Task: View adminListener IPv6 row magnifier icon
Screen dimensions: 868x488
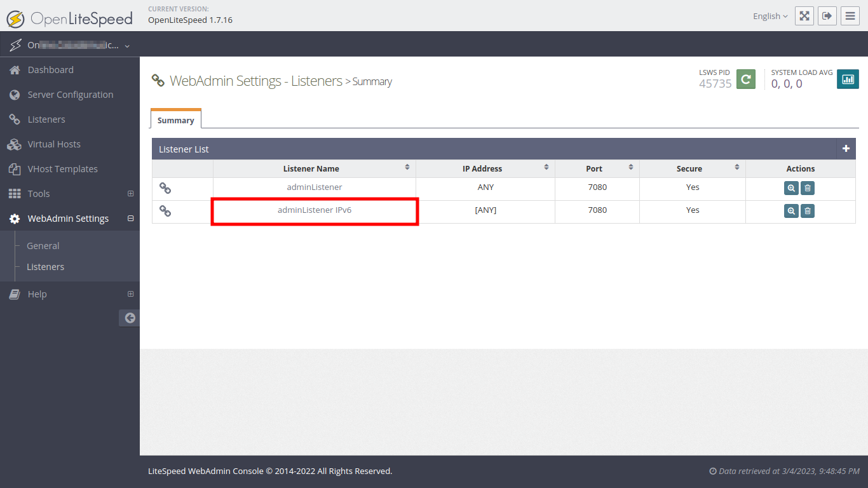Action: (791, 211)
